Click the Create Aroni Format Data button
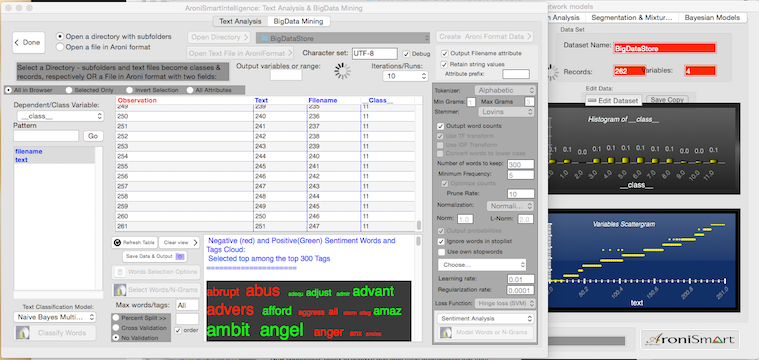 tap(485, 37)
